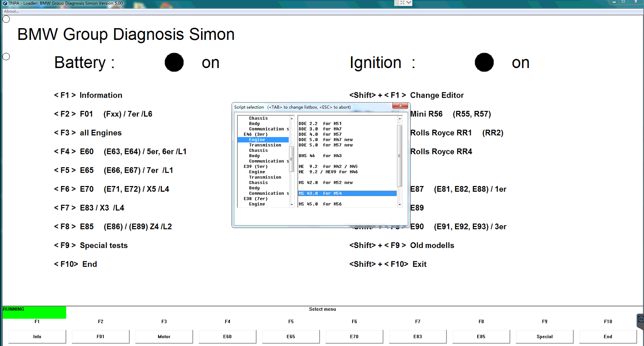Choose script DDE 5.0 for M47 new

point(326,140)
